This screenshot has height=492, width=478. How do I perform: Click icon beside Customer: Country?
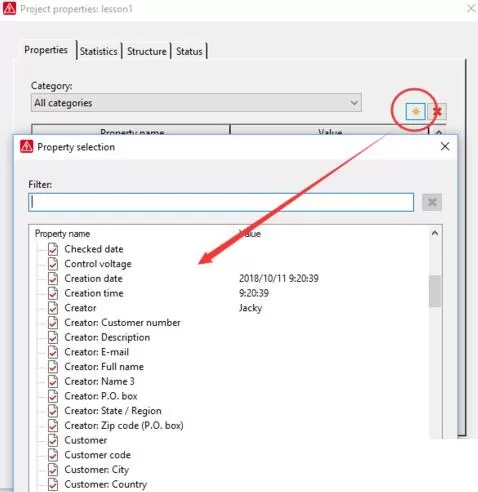pyautogui.click(x=53, y=484)
